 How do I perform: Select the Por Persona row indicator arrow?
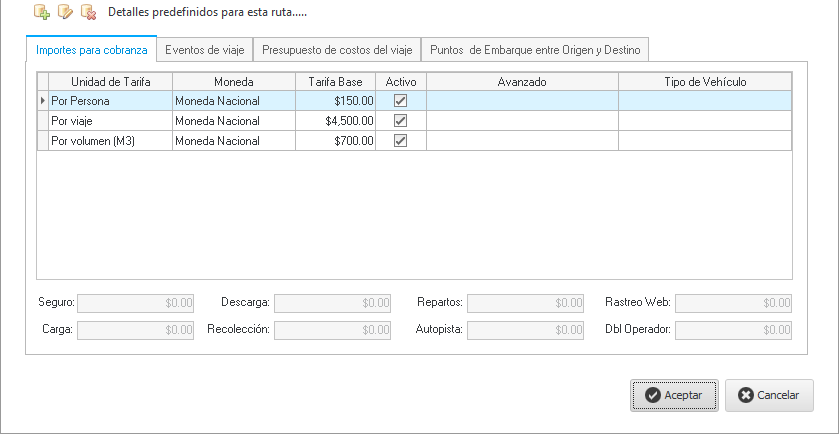[x=42, y=101]
